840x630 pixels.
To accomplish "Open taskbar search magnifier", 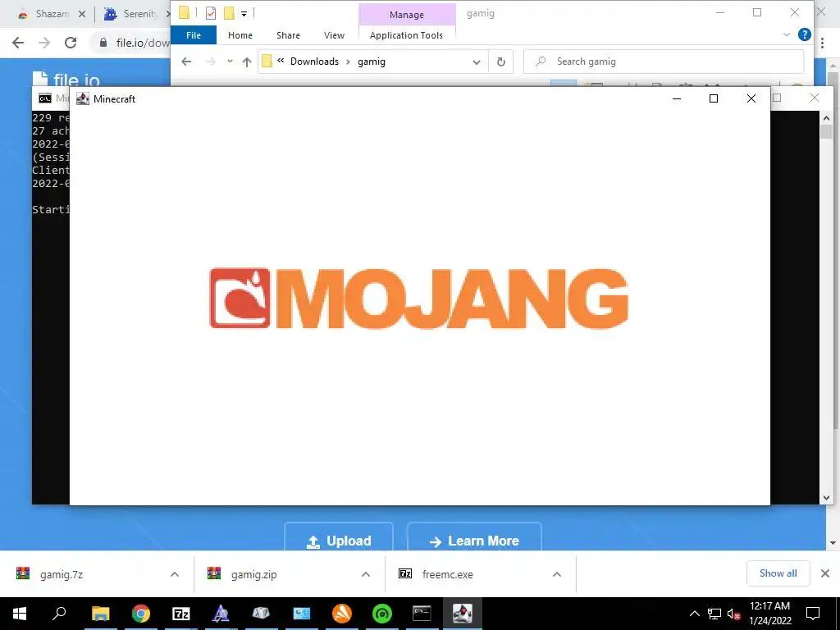I will 59,614.
